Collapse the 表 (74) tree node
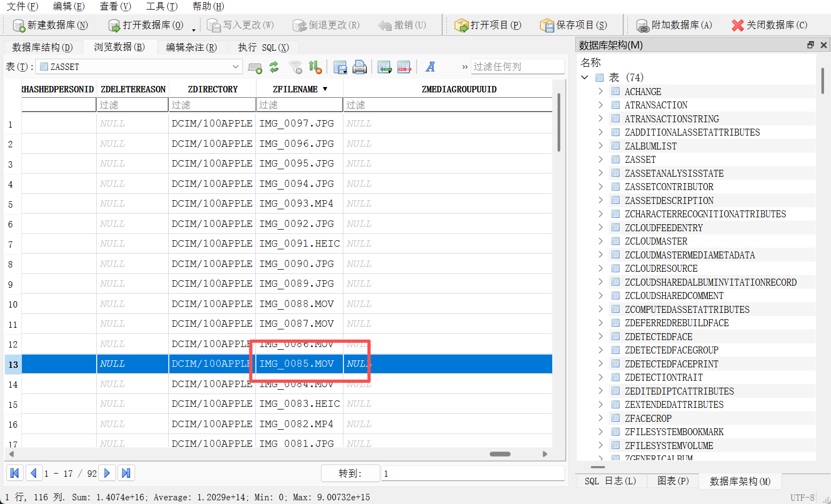This screenshot has width=831, height=504. pyautogui.click(x=585, y=77)
